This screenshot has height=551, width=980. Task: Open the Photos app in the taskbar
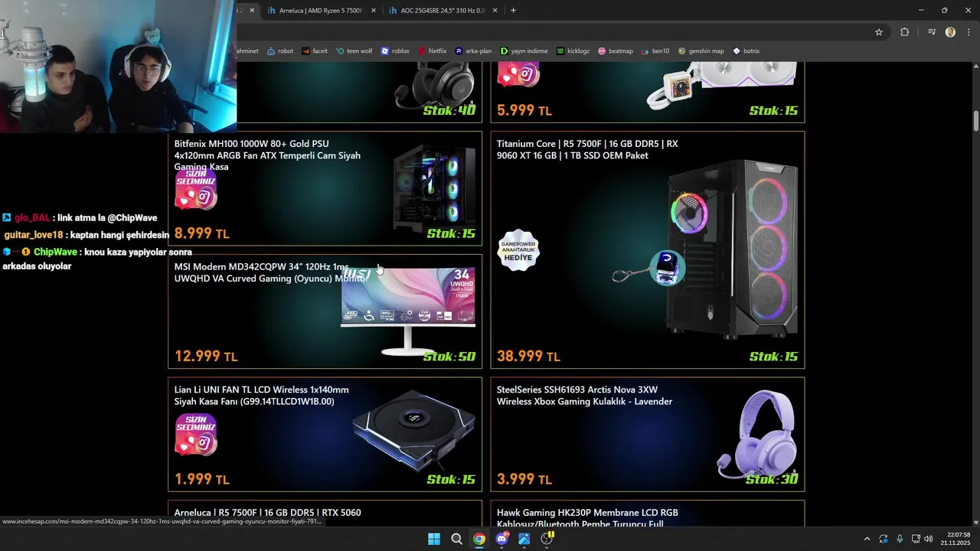pyautogui.click(x=524, y=539)
